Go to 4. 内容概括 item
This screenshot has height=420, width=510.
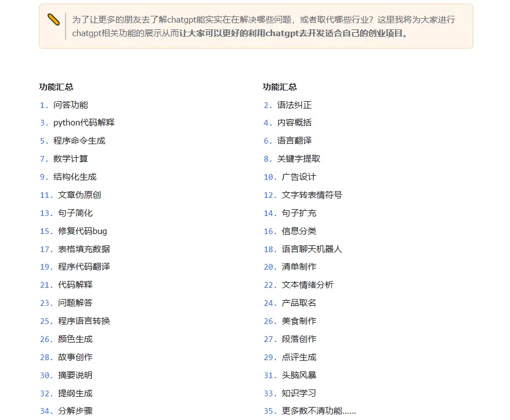[x=288, y=123]
